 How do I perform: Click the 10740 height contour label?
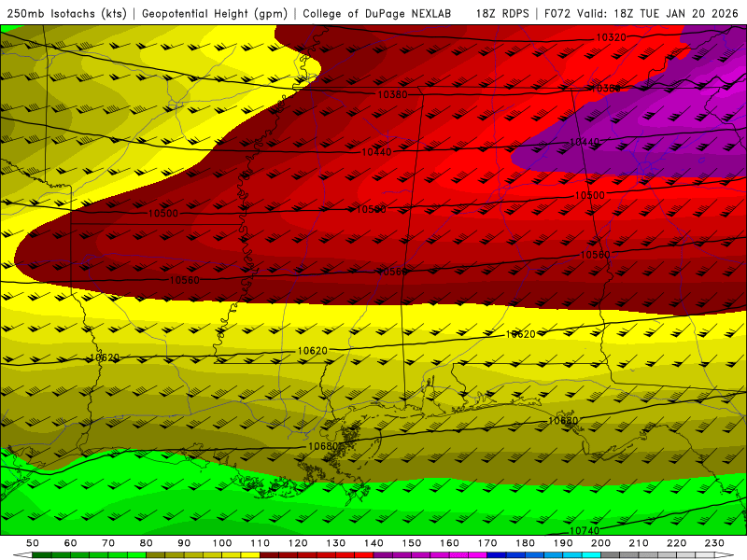585,530
